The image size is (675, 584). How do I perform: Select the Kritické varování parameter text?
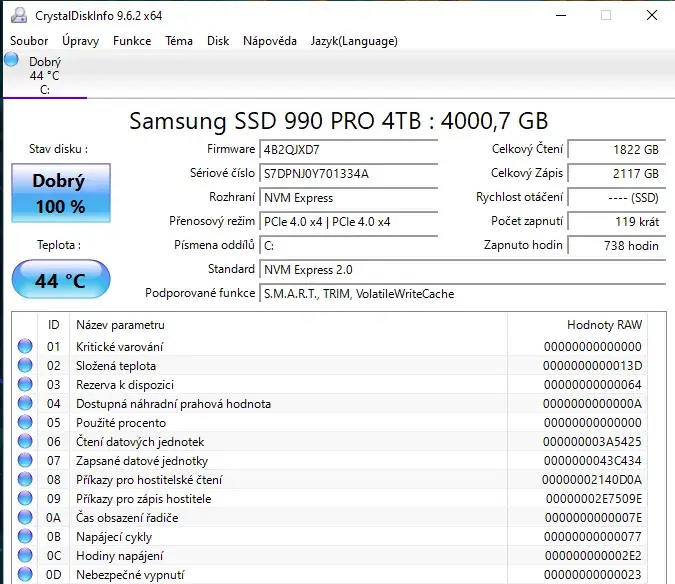(120, 347)
